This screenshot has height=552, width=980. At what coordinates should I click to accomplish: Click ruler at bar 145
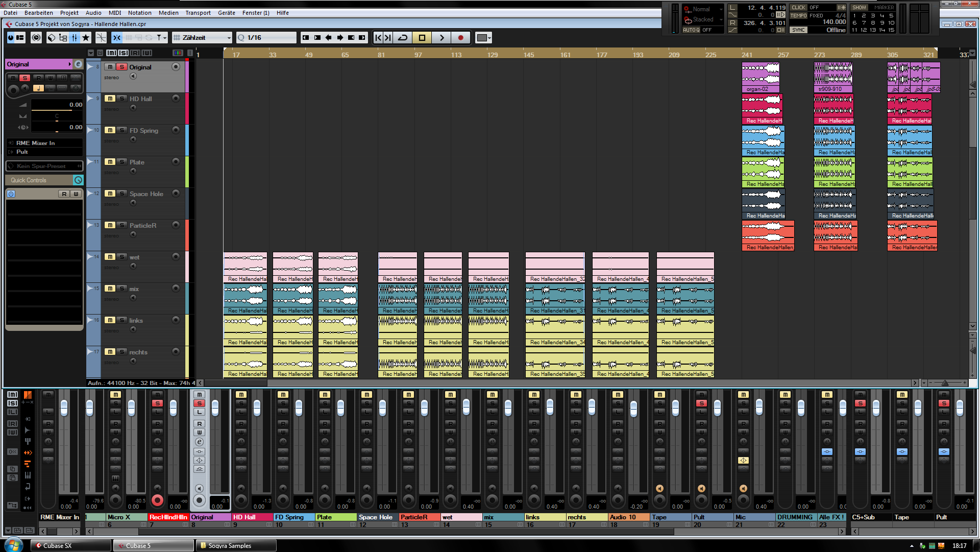[529, 54]
